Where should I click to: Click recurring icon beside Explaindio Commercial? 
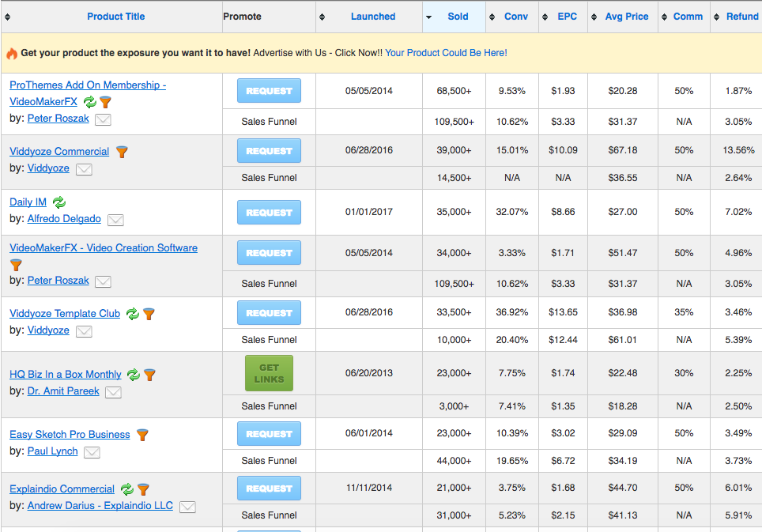(x=127, y=490)
